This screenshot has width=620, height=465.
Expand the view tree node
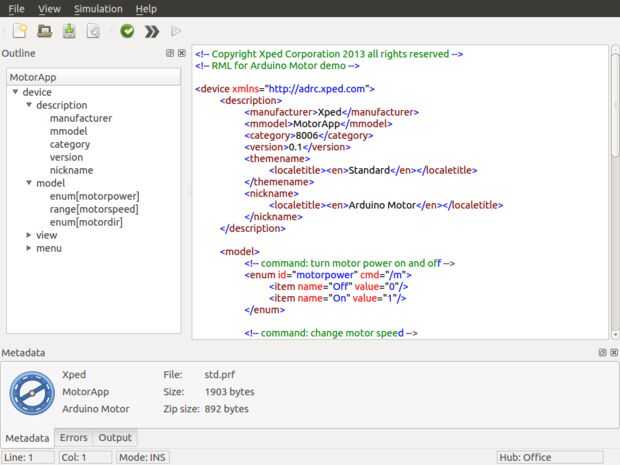pos(29,235)
